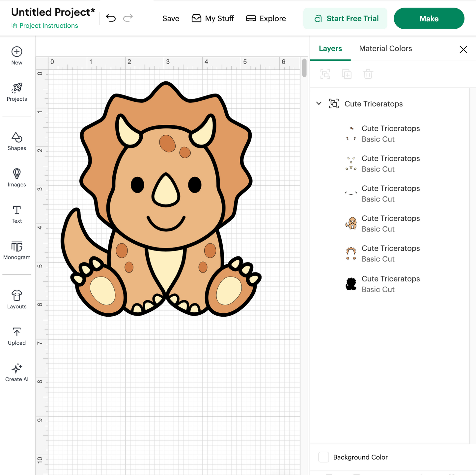Open the Project Instructions link
Viewport: 476px width, 475px height.
click(x=45, y=26)
